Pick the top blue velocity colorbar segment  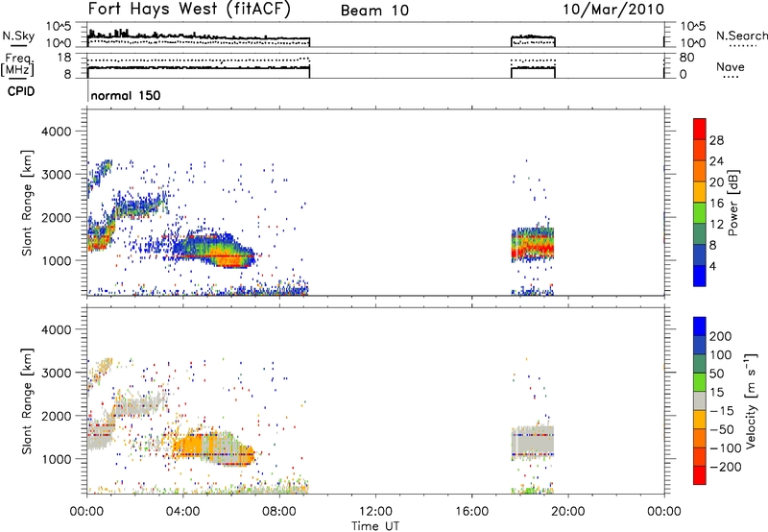click(x=700, y=326)
